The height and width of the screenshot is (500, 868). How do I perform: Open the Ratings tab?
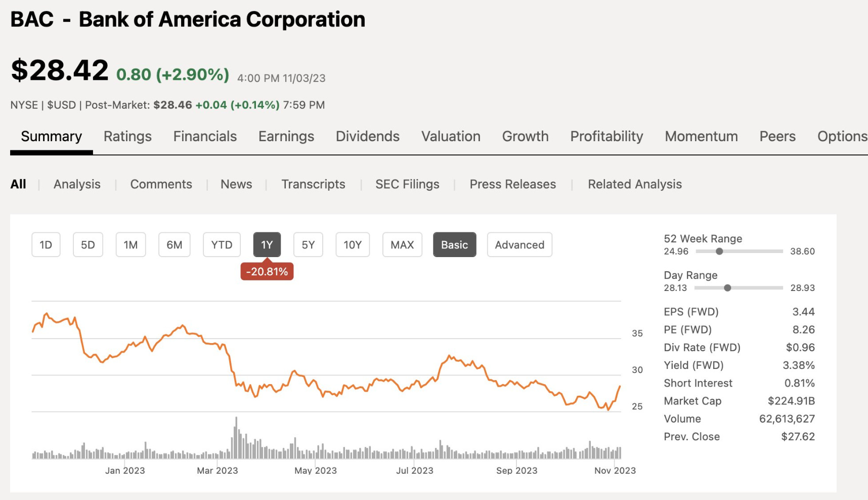127,137
